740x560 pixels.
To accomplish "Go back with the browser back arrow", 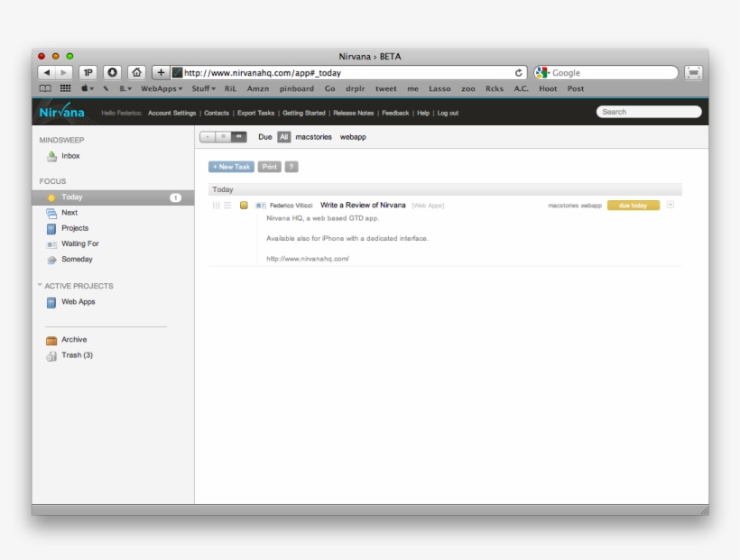I will [46, 73].
